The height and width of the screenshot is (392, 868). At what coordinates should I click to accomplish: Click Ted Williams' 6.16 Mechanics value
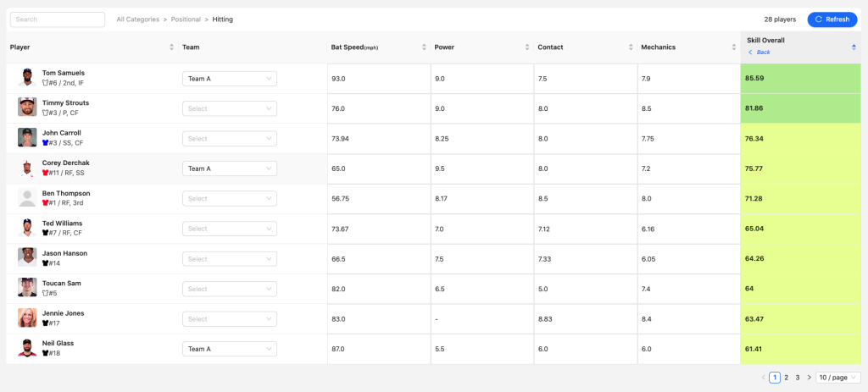[x=648, y=229]
